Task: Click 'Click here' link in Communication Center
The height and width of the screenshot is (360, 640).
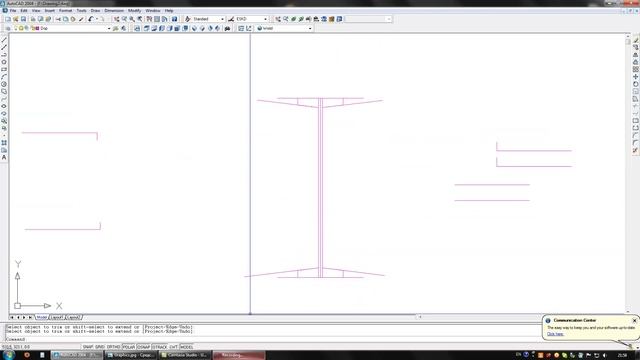Action: [x=555, y=334]
